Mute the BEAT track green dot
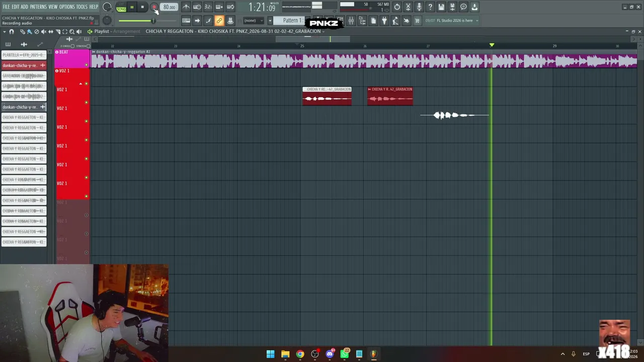Image resolution: width=644 pixels, height=362 pixels. pyautogui.click(x=87, y=65)
